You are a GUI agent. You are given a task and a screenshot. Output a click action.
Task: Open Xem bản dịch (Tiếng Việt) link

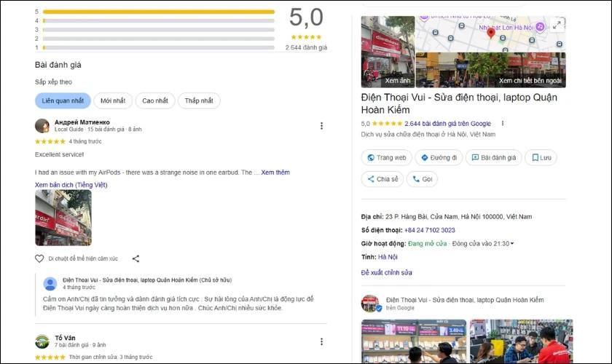(71, 185)
